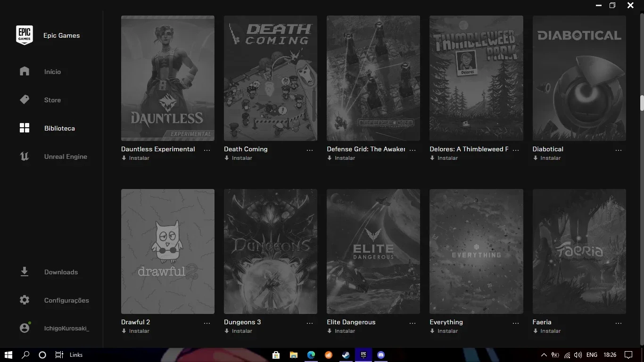Open Discord from the taskbar
The height and width of the screenshot is (362, 644).
[x=381, y=355]
